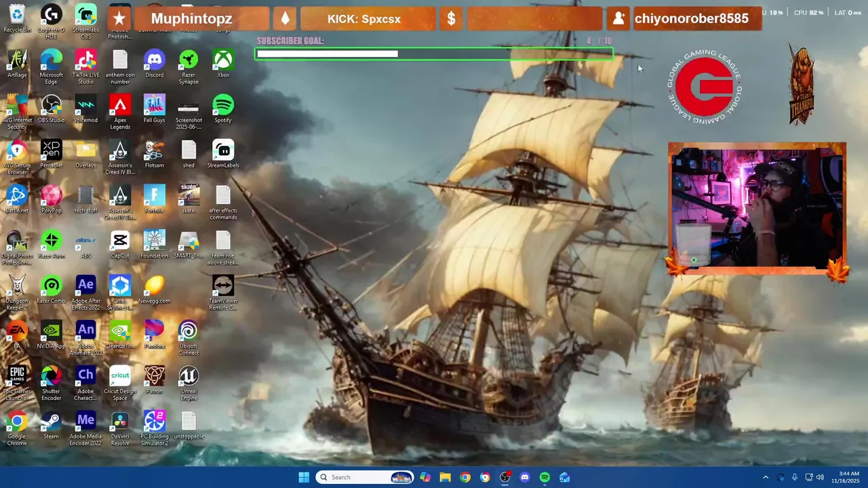Open the Windows Start menu
The image size is (868, 488).
[304, 477]
